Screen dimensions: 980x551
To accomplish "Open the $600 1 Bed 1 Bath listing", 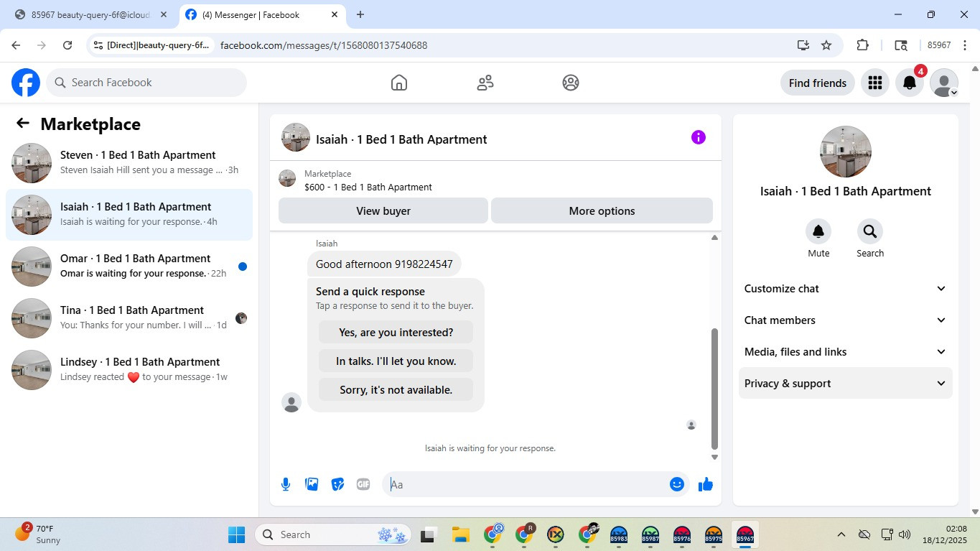I will click(x=368, y=187).
